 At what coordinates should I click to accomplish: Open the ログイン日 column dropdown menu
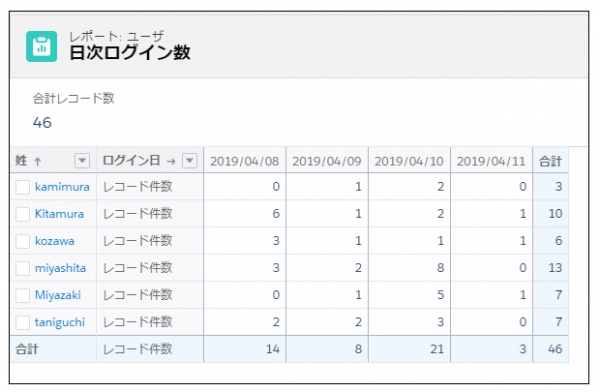[x=190, y=161]
